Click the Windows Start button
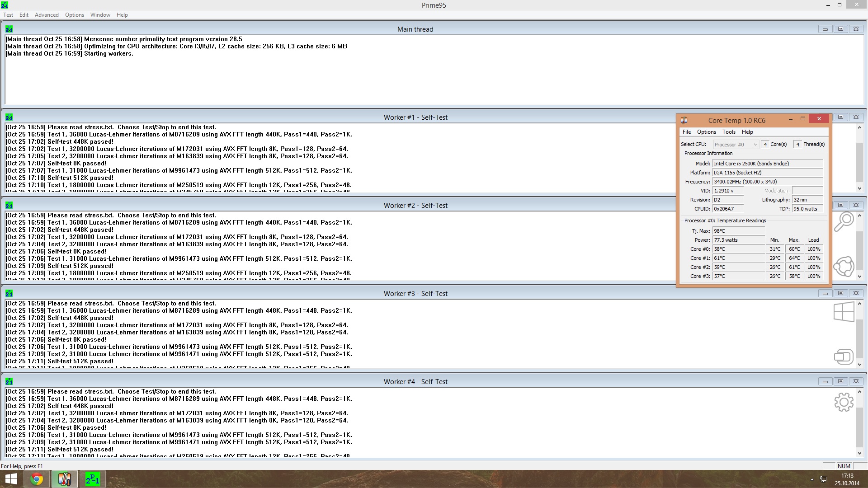This screenshot has width=868, height=488. 11,479
